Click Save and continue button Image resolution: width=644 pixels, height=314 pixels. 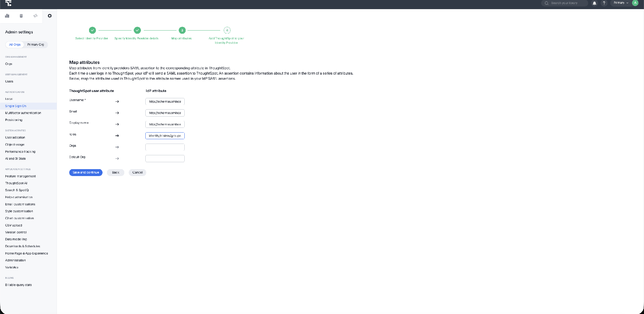86,173
